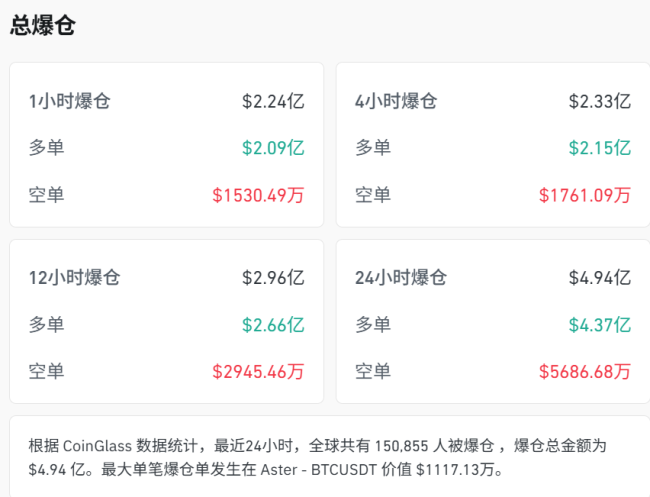Select the 12小时爆仓 card title
650x497 pixels.
(78, 278)
